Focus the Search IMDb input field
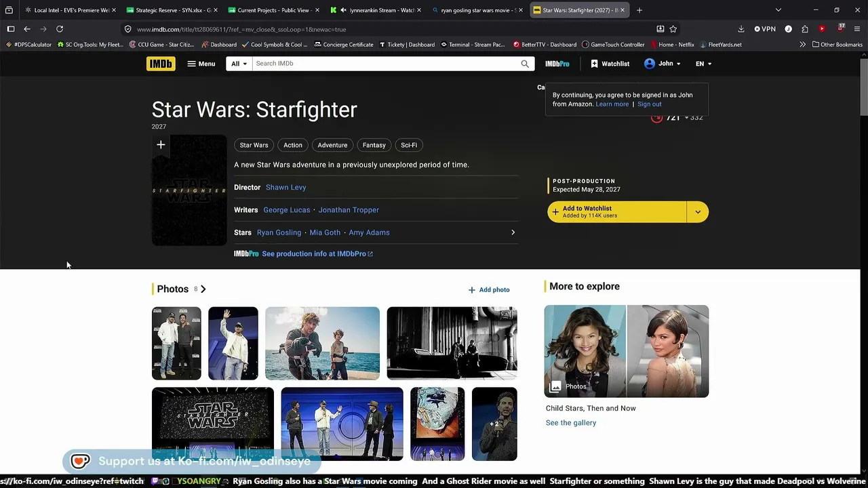 click(384, 64)
